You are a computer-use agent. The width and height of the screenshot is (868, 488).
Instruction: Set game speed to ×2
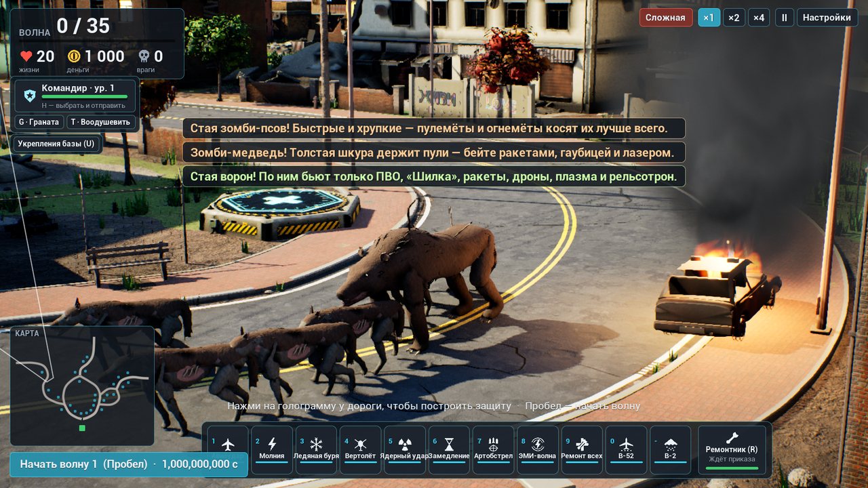[733, 18]
